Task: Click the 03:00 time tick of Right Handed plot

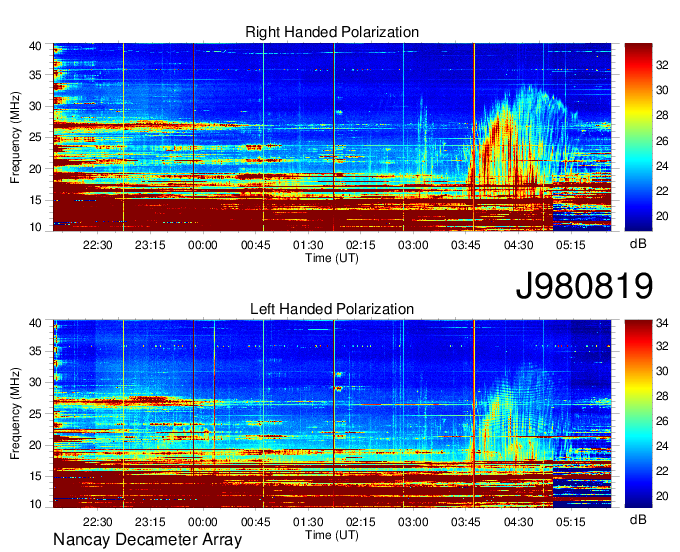Action: coord(413,245)
